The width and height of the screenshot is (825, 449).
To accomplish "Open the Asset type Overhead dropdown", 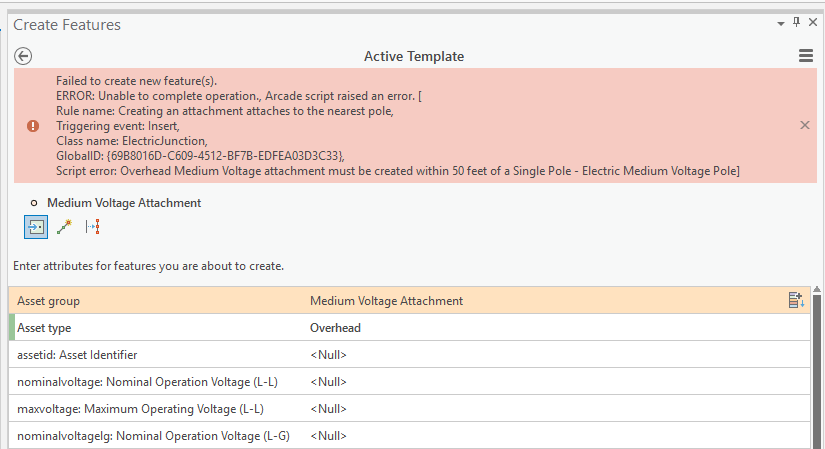I will 555,328.
